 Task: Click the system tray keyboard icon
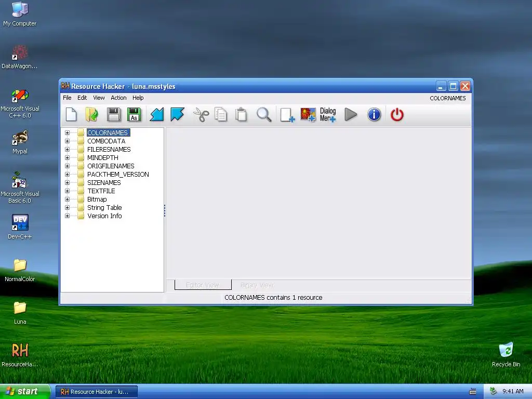[473, 392]
